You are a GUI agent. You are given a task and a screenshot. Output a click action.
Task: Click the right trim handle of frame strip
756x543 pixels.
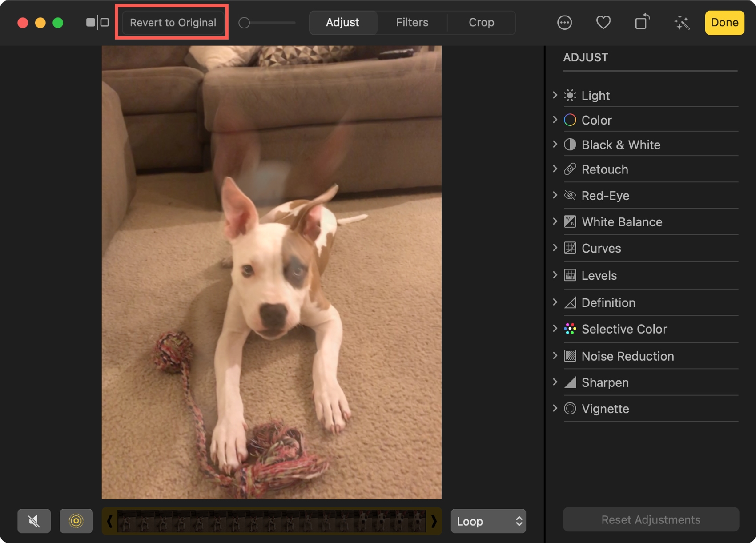click(x=434, y=521)
